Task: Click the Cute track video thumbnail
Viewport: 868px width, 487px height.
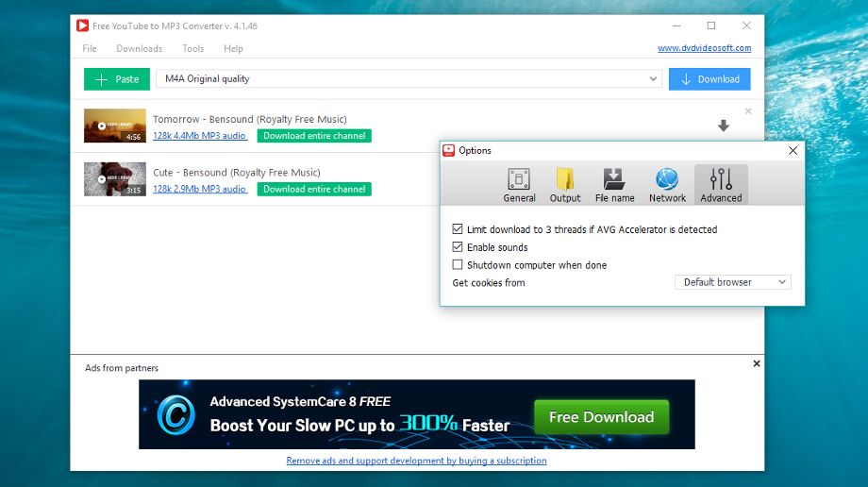Action: click(x=115, y=179)
